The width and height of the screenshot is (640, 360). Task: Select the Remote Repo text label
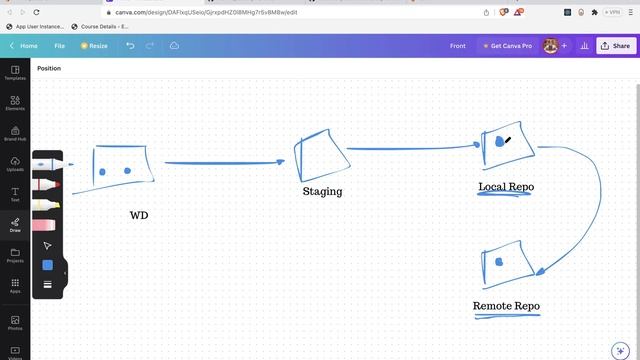[x=506, y=306]
